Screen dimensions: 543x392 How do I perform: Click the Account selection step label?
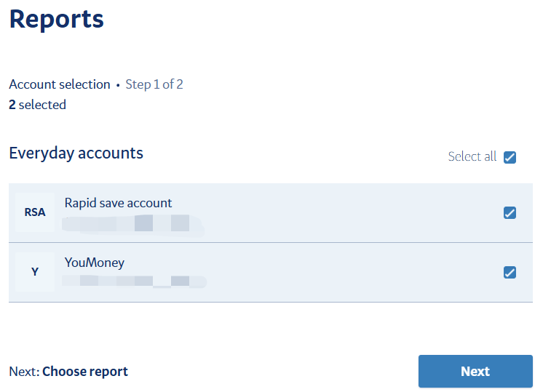click(60, 84)
